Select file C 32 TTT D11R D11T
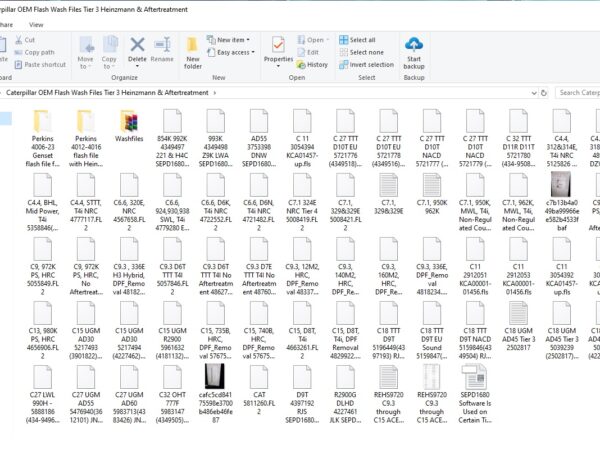This screenshot has height=450, width=600. (x=518, y=138)
